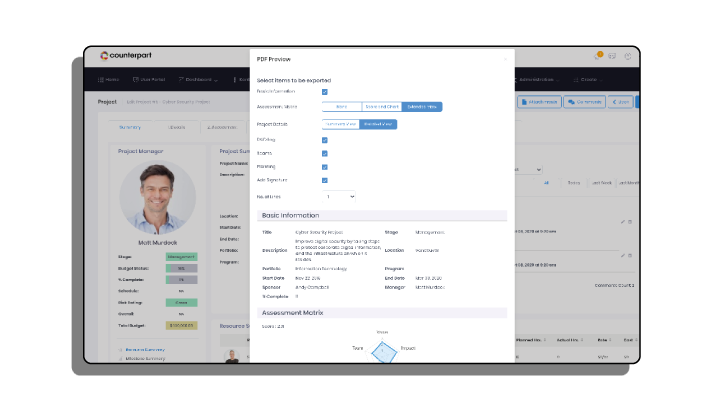720x400 pixels.
Task: Click the Project breadcrumb label
Action: pos(107,102)
